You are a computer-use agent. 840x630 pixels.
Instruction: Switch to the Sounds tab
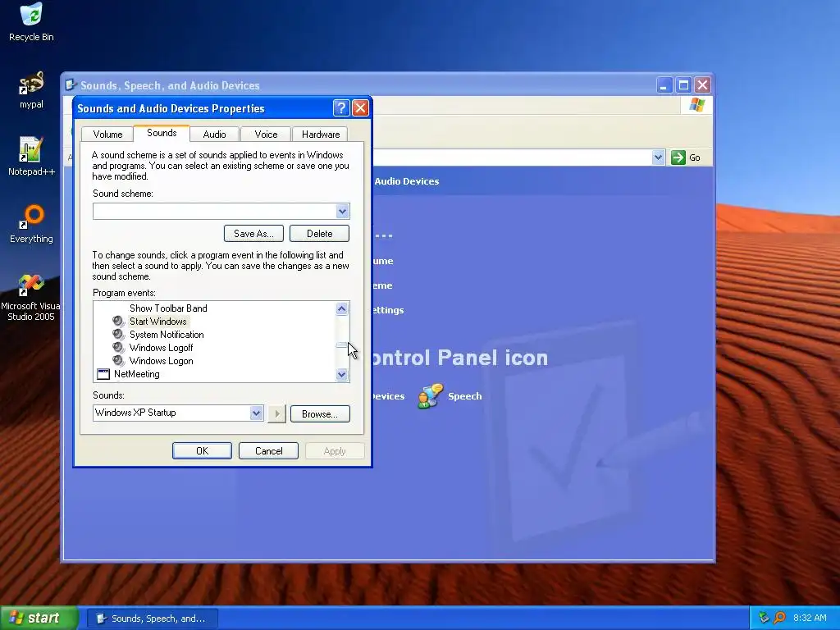coord(162,133)
